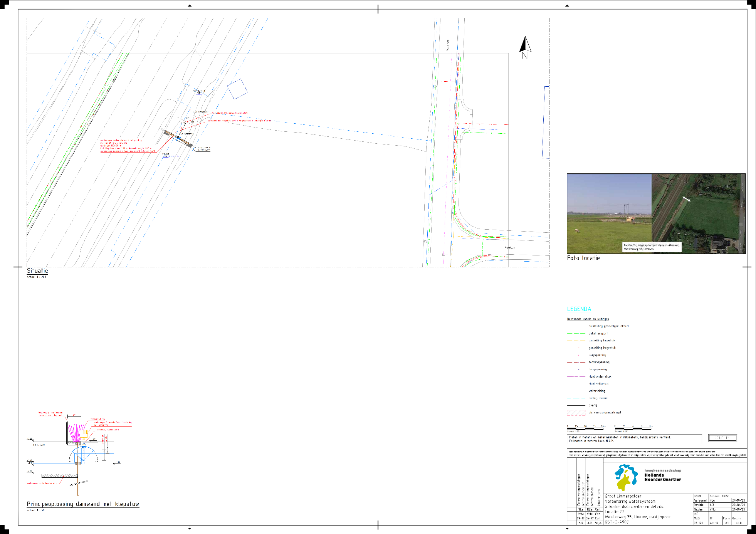Open the location photo thumbnail
The width and height of the screenshot is (756, 534).
(x=656, y=213)
